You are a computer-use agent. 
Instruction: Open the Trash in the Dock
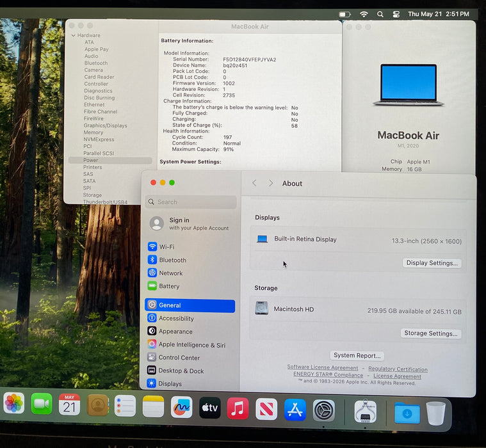pyautogui.click(x=436, y=413)
